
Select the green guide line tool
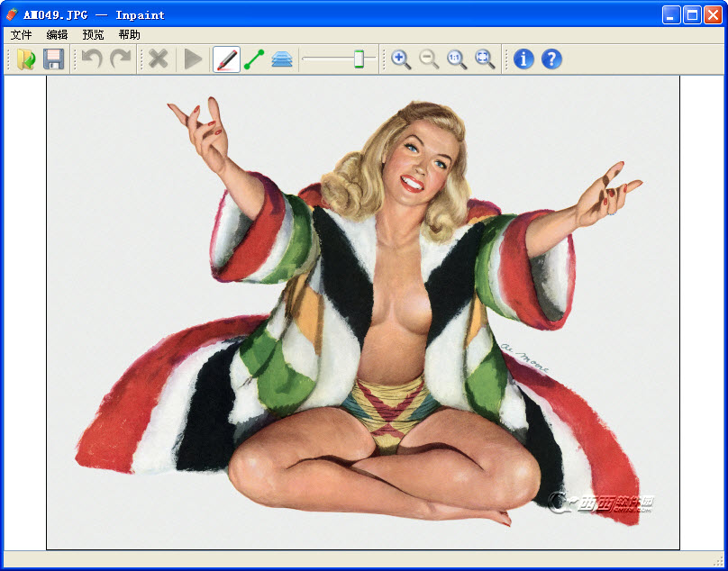[254, 59]
